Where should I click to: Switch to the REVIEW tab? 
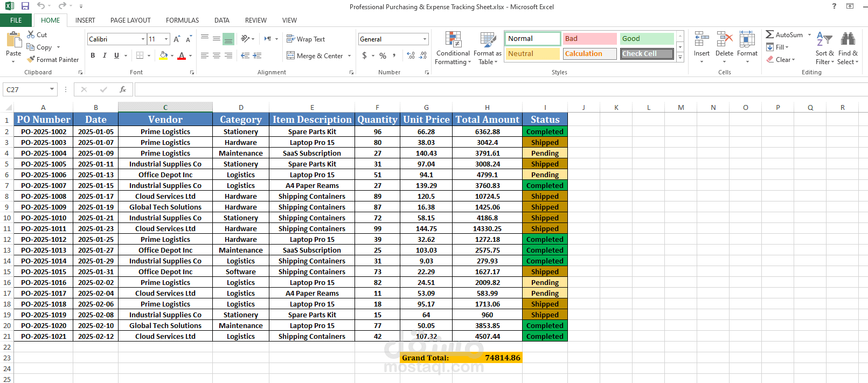(x=255, y=20)
